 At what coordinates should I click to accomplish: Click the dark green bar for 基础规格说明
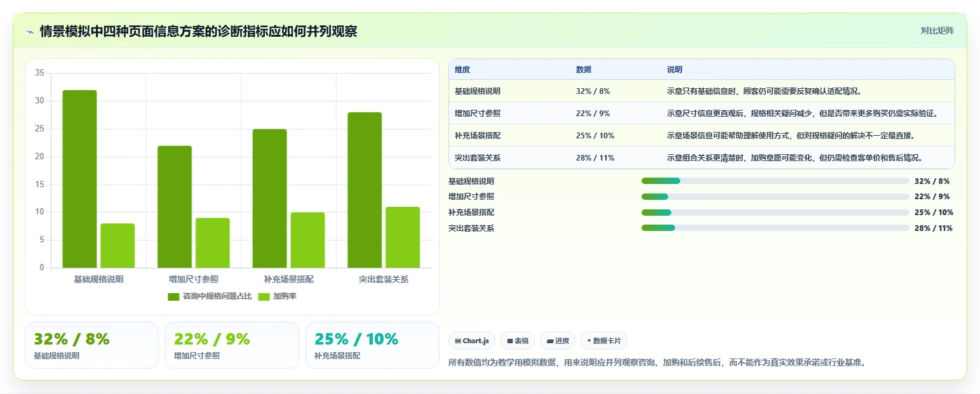pyautogui.click(x=79, y=179)
